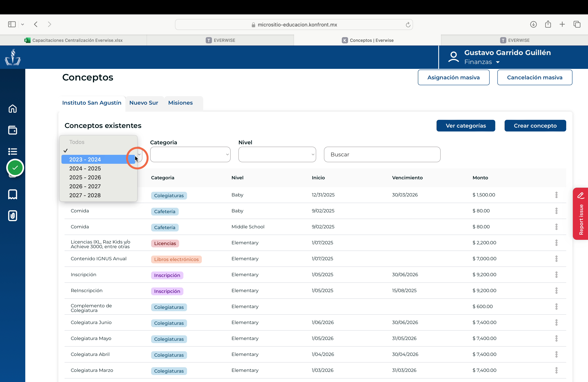Open the home icon in left sidebar
Viewport: 588px width, 382px height.
13,109
